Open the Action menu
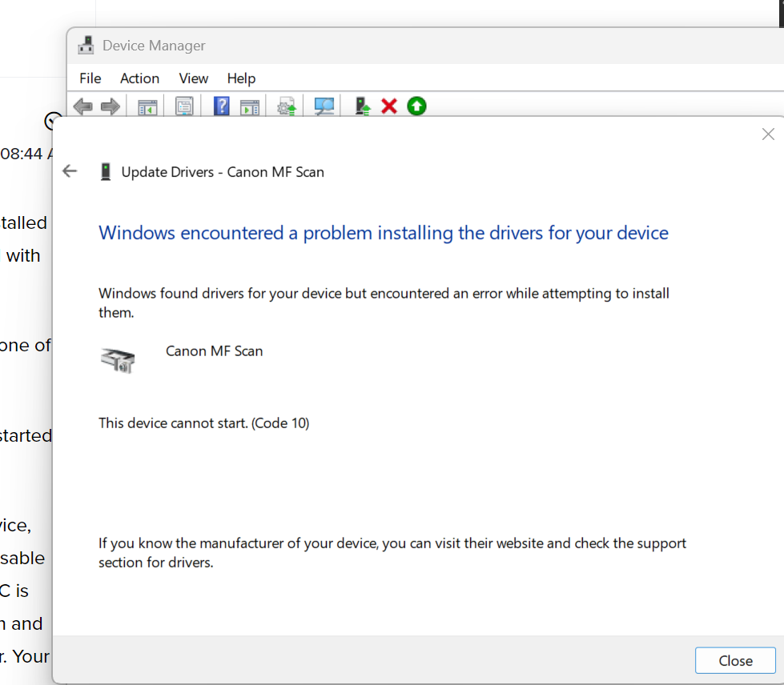Image resolution: width=784 pixels, height=685 pixels. (139, 78)
